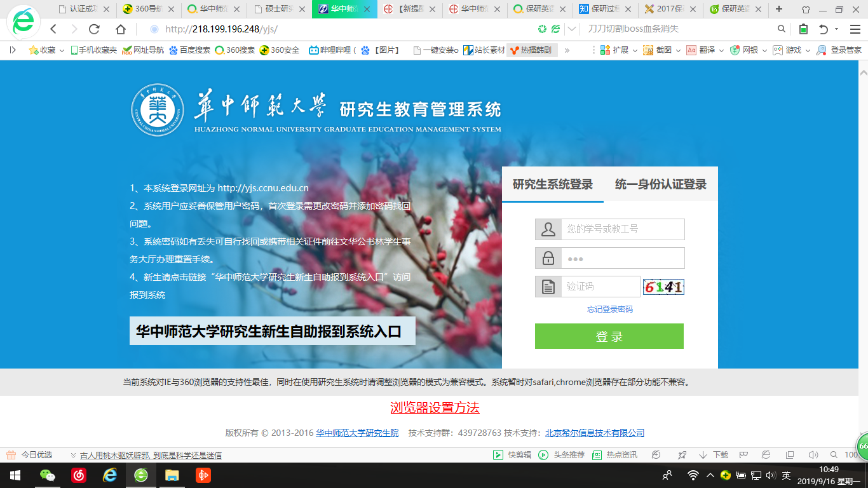Click the 验证码 input field
The width and height of the screenshot is (868, 488).
(x=600, y=287)
